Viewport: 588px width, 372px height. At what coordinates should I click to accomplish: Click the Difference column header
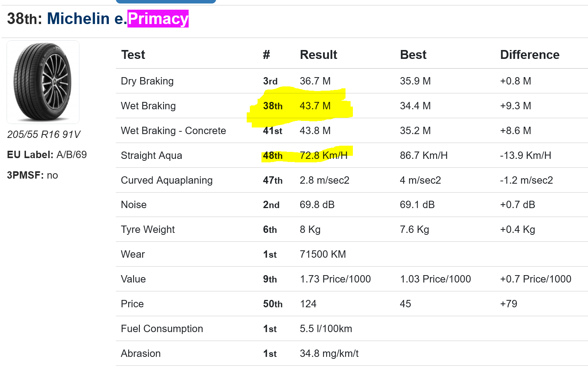tap(530, 55)
